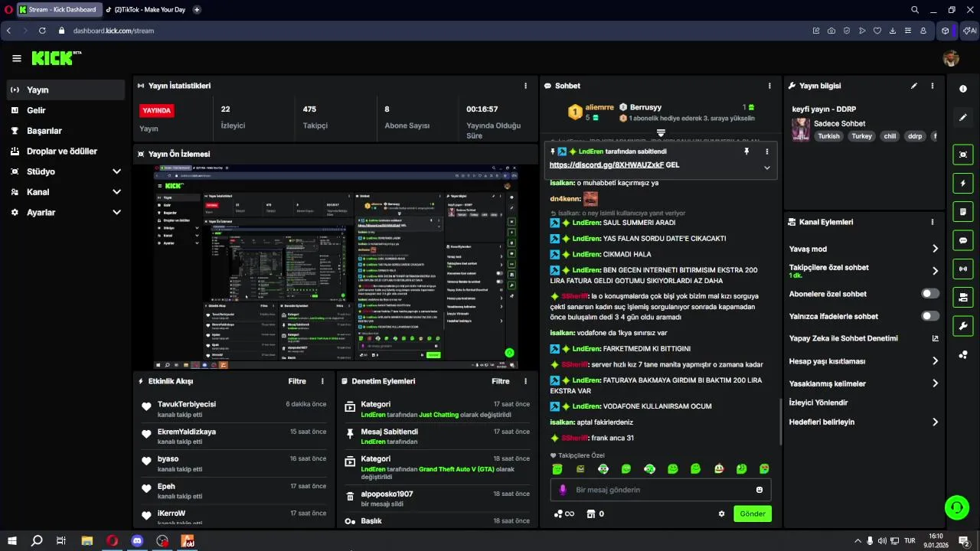Image resolution: width=980 pixels, height=551 pixels.
Task: Select Gelir in left navigation
Action: click(x=65, y=110)
